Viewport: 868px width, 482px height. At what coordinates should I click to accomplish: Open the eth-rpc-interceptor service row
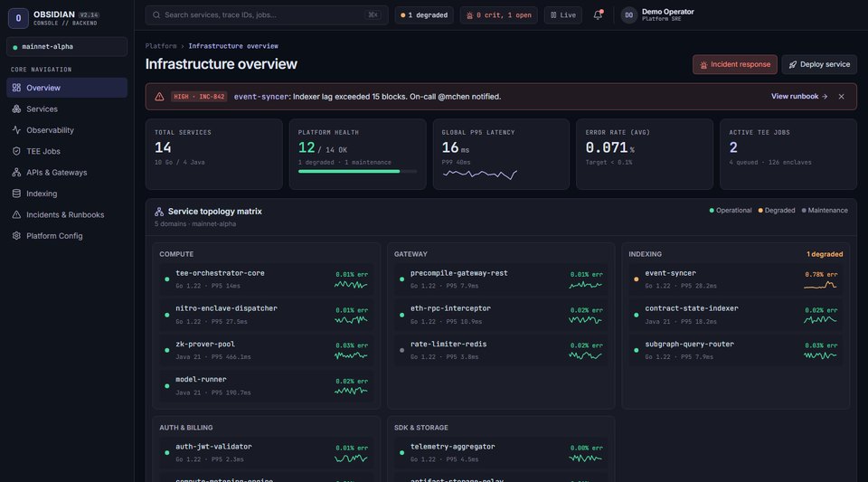pyautogui.click(x=501, y=315)
